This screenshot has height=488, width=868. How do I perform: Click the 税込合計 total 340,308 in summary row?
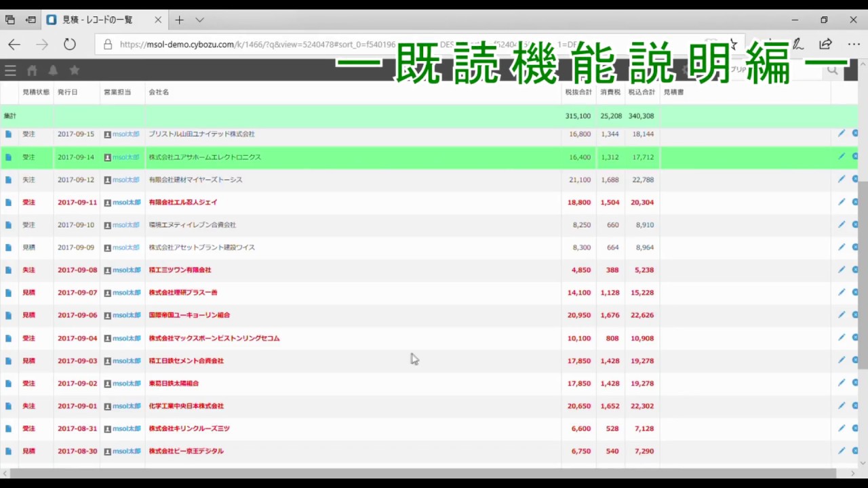[642, 116]
